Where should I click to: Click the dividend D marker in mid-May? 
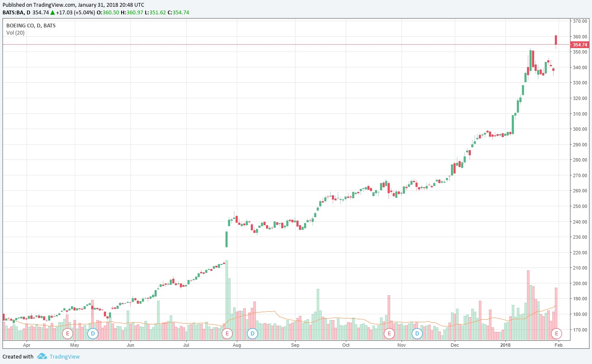tap(92, 334)
